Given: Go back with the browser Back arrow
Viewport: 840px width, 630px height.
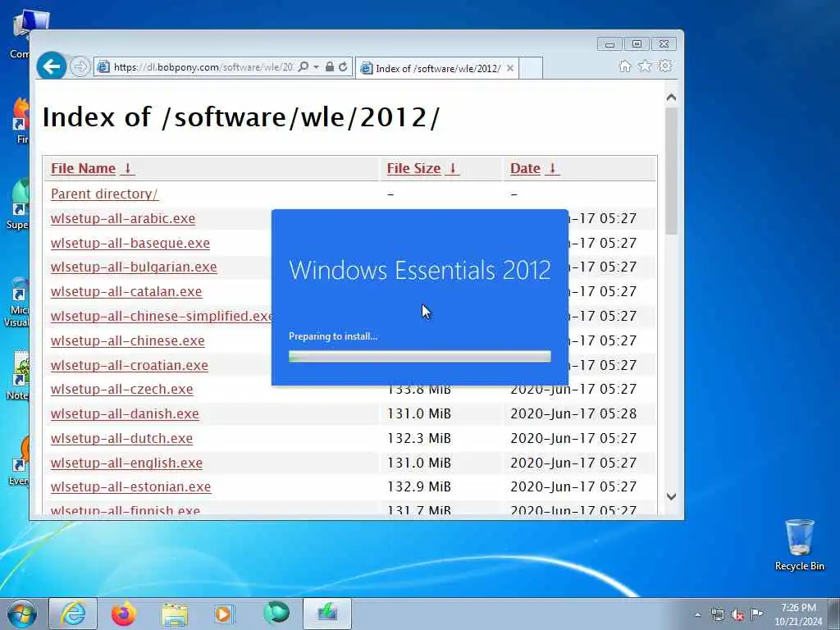Looking at the screenshot, I should (52, 66).
